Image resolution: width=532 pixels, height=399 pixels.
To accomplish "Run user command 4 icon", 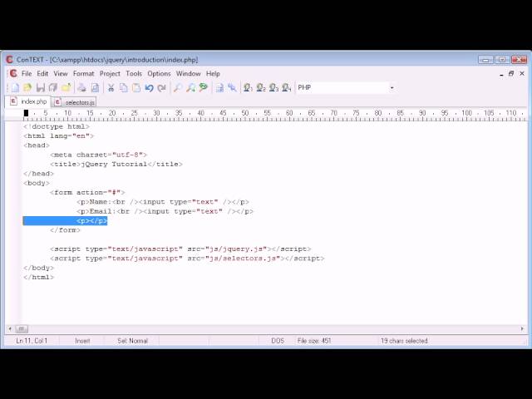I will pos(286,88).
